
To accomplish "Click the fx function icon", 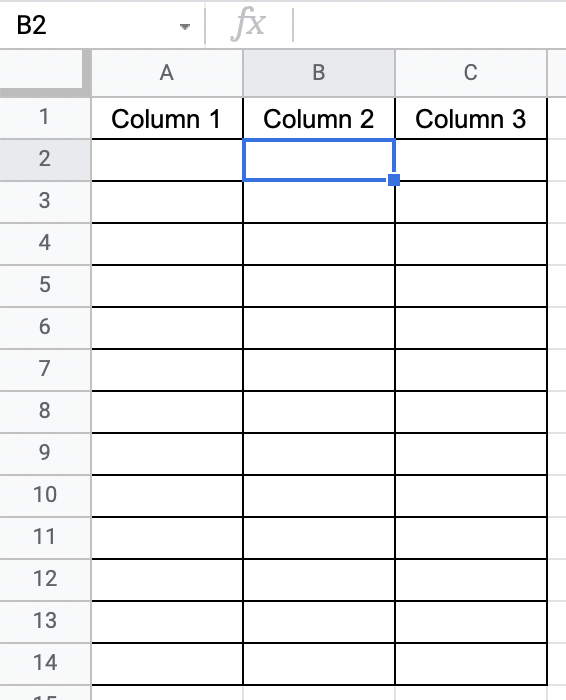I will (x=248, y=25).
